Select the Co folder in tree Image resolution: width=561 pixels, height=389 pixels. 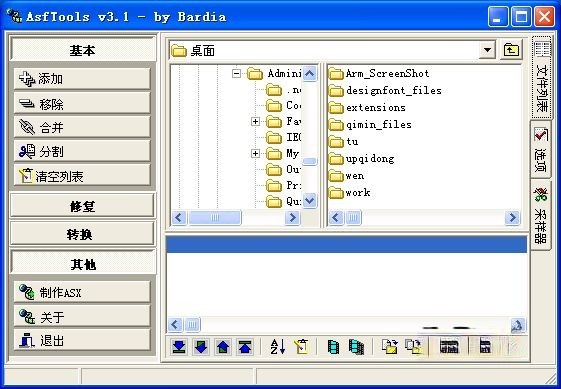[284, 106]
